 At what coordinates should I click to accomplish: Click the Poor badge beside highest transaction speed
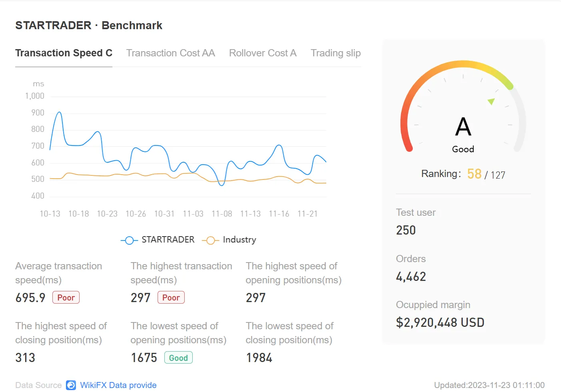pyautogui.click(x=171, y=298)
